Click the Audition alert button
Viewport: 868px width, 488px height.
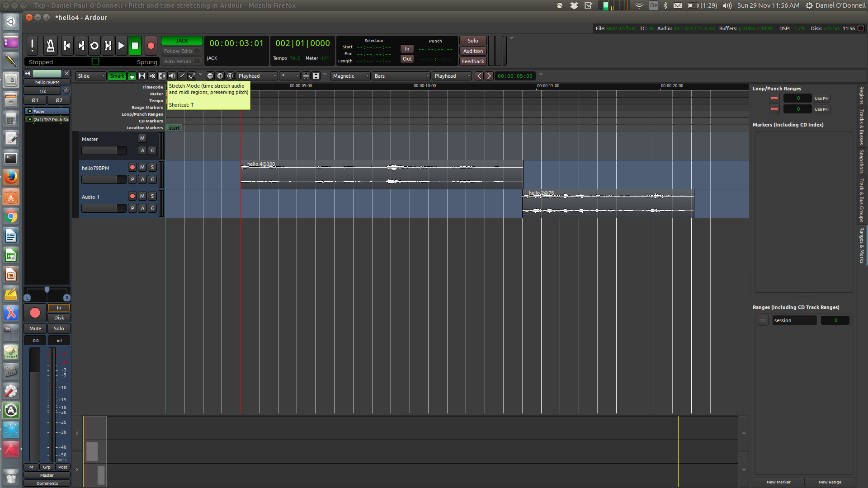473,51
